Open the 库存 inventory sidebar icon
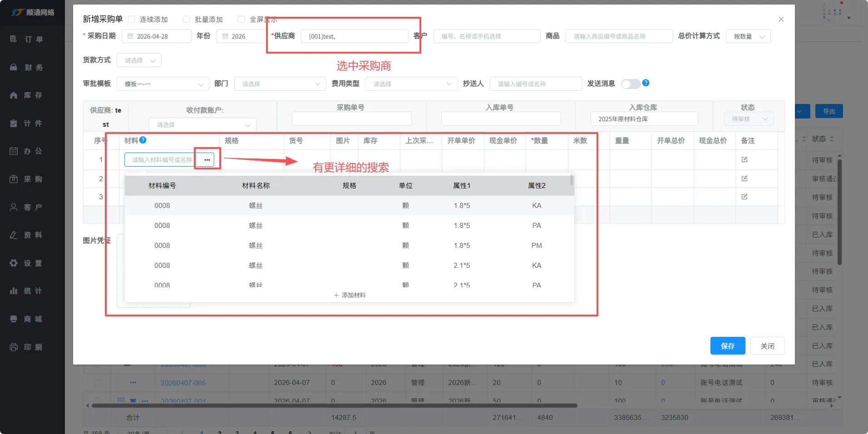Image resolution: width=868 pixels, height=434 pixels. [14, 95]
